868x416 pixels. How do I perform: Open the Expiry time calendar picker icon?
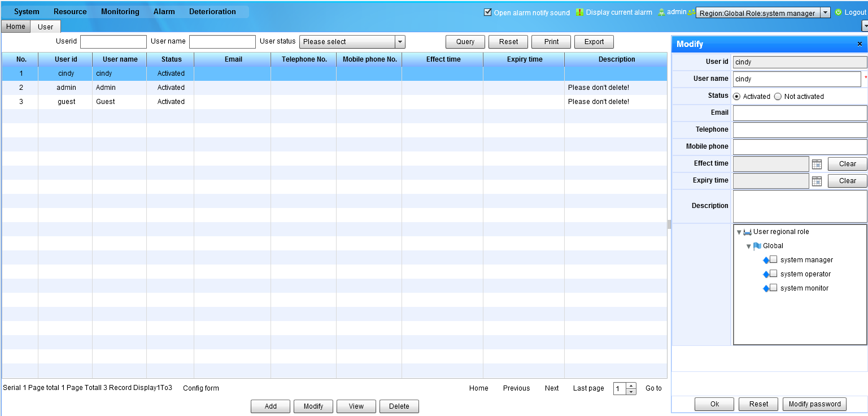(817, 181)
